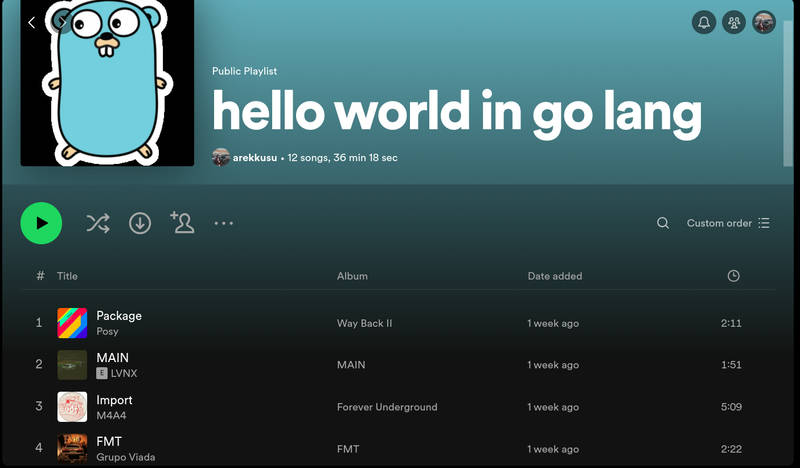Open the MAIN album link
800x468 pixels.
click(x=351, y=365)
